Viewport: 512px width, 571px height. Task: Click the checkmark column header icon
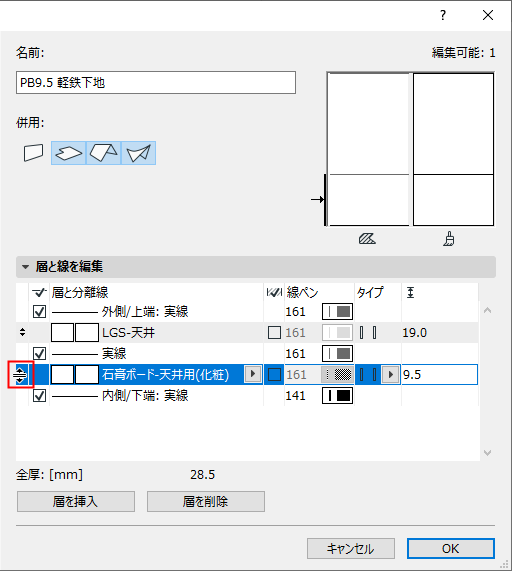(x=39, y=292)
